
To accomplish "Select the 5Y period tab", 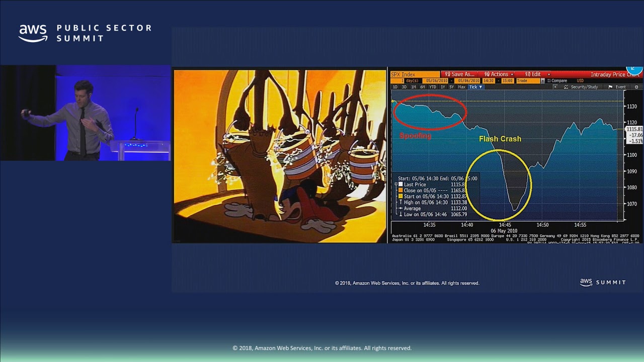I will point(452,87).
